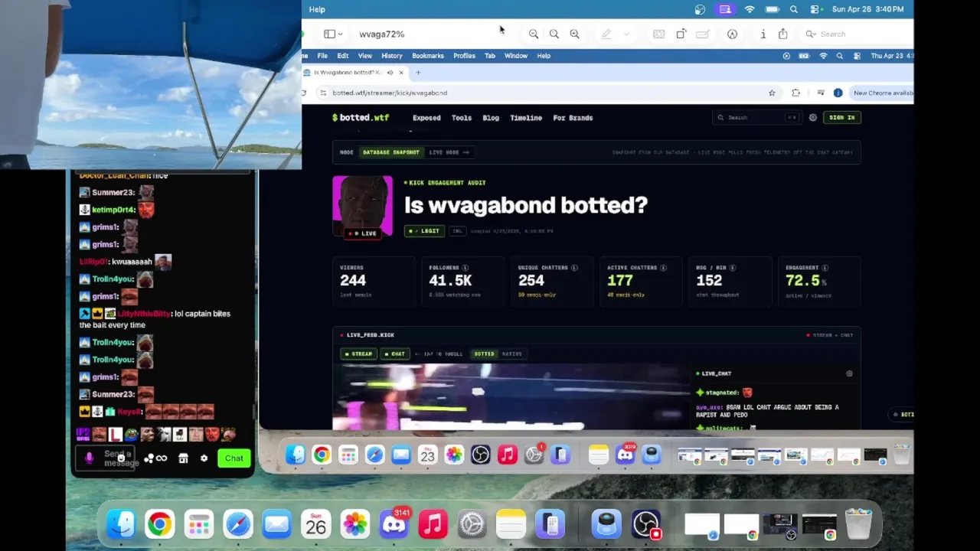Open Trash in the bottom Dock

tap(858, 524)
